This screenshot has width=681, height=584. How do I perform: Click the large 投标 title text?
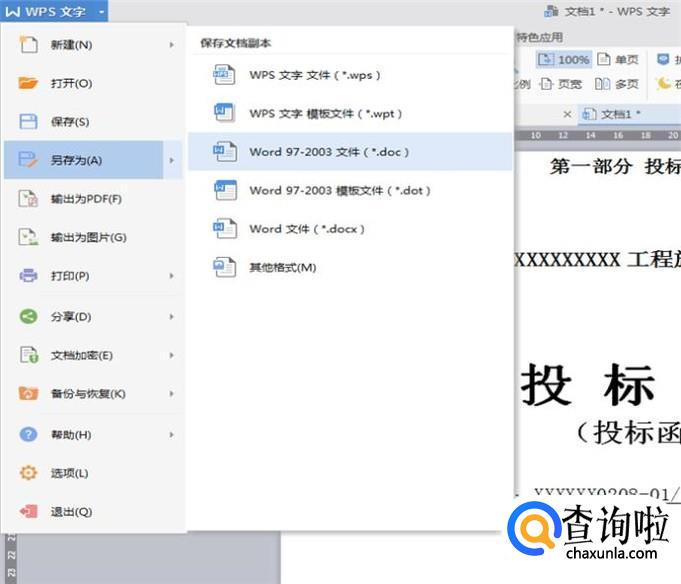(588, 385)
